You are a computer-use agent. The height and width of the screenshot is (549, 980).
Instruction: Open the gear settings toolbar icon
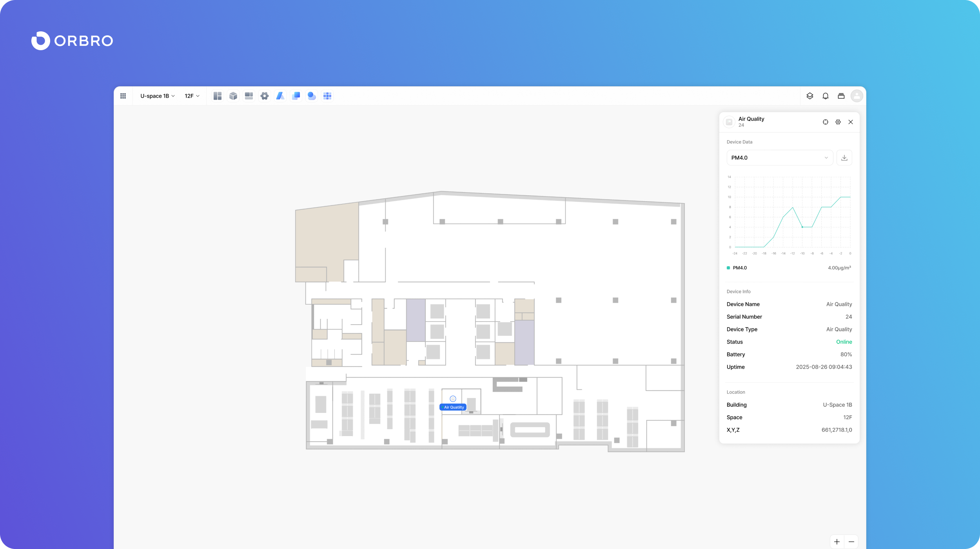coord(265,96)
